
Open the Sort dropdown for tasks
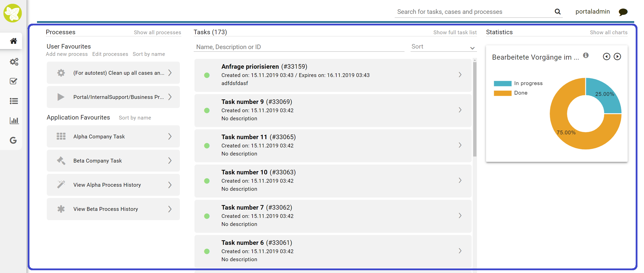click(x=444, y=47)
